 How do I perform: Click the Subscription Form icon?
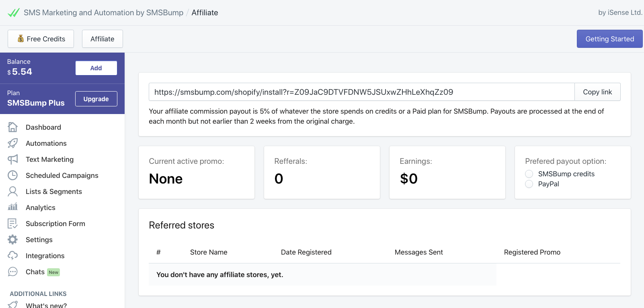13,224
